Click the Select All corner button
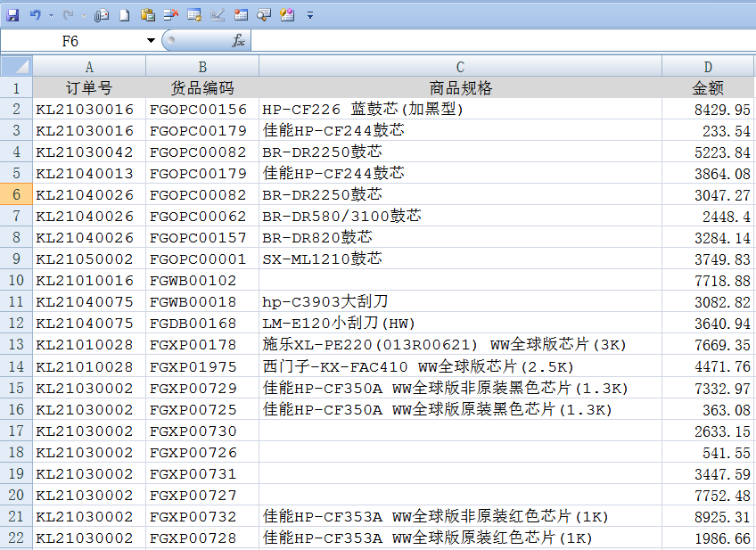 point(16,66)
